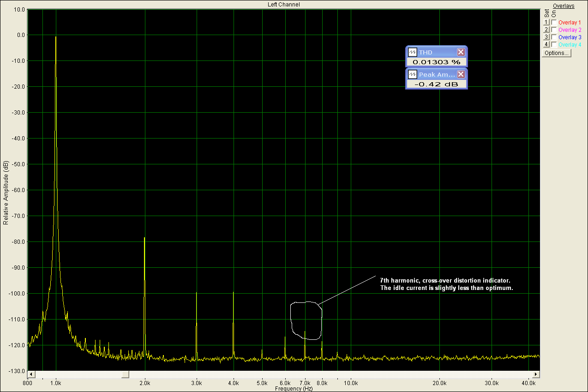Turn on the Overlay 4 checkbox
The width and height of the screenshot is (588, 392).
click(554, 44)
